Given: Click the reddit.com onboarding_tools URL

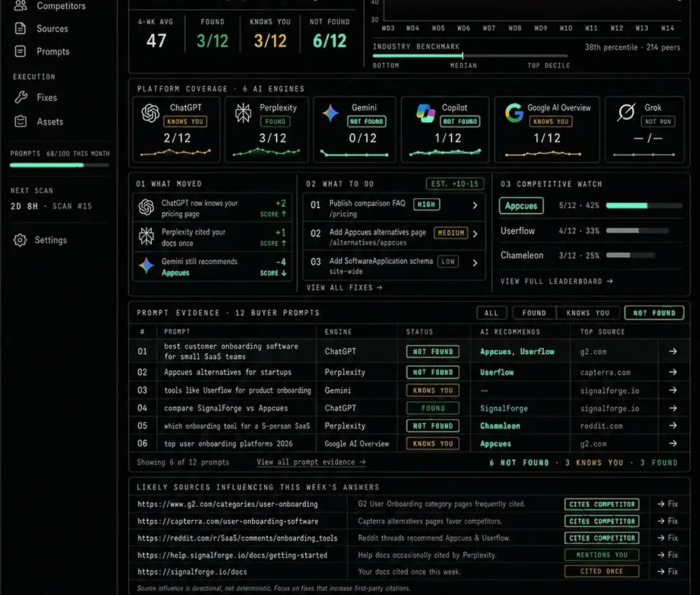Looking at the screenshot, I should [237, 538].
